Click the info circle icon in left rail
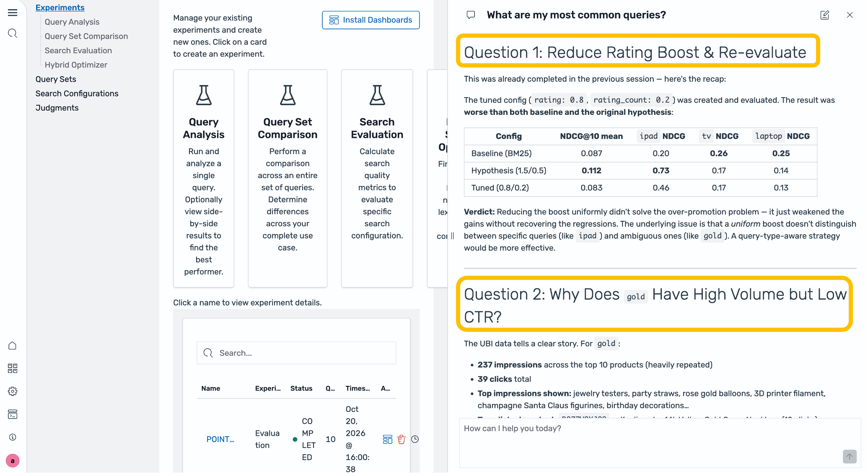868x476 pixels. (x=13, y=437)
